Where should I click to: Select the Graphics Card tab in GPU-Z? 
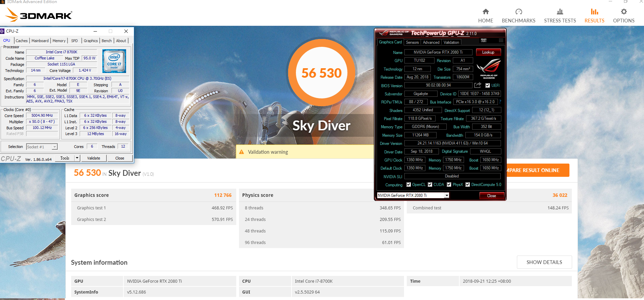point(390,42)
